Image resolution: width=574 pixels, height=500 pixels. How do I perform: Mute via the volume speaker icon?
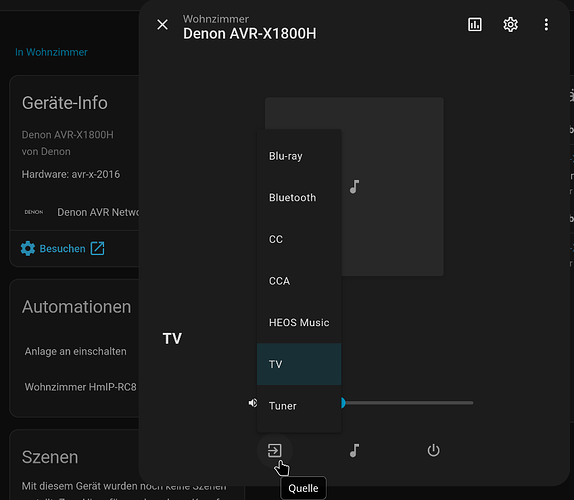(x=252, y=403)
